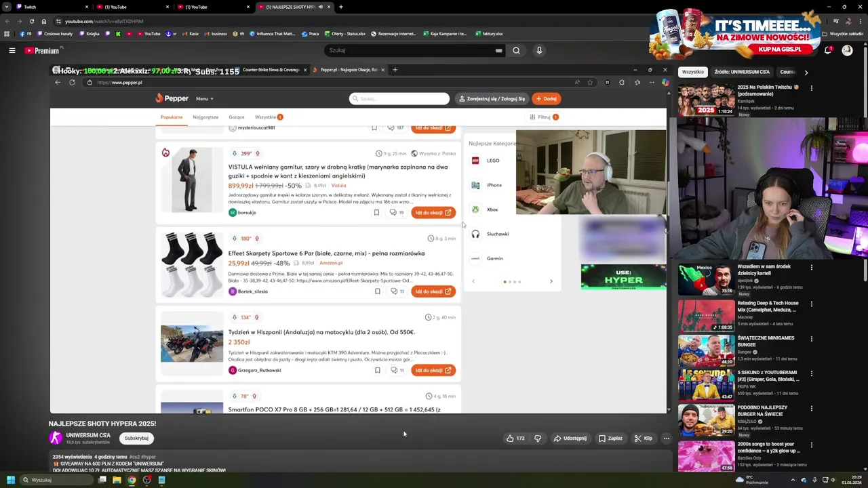Open options for '2025 Na Polskim Twitchu' video
This screenshot has height=488, width=868.
pyautogui.click(x=811, y=87)
